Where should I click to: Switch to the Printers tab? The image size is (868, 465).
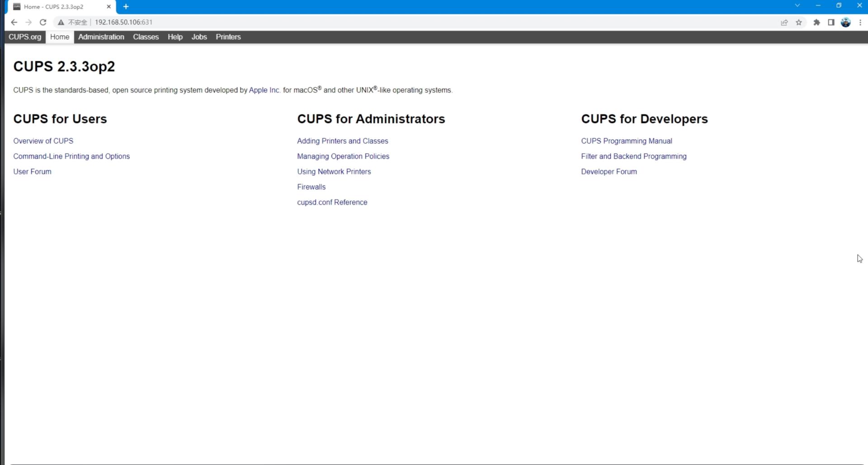[228, 37]
